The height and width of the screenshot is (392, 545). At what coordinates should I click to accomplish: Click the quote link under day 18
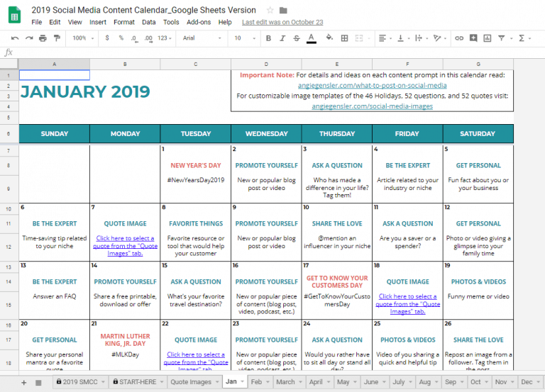pyautogui.click(x=408, y=304)
